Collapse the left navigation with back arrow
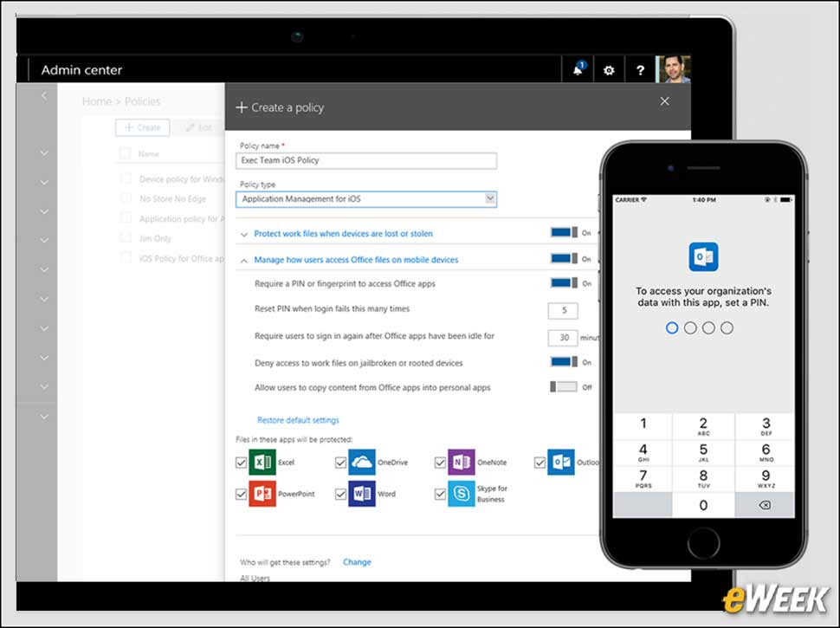 (44, 96)
